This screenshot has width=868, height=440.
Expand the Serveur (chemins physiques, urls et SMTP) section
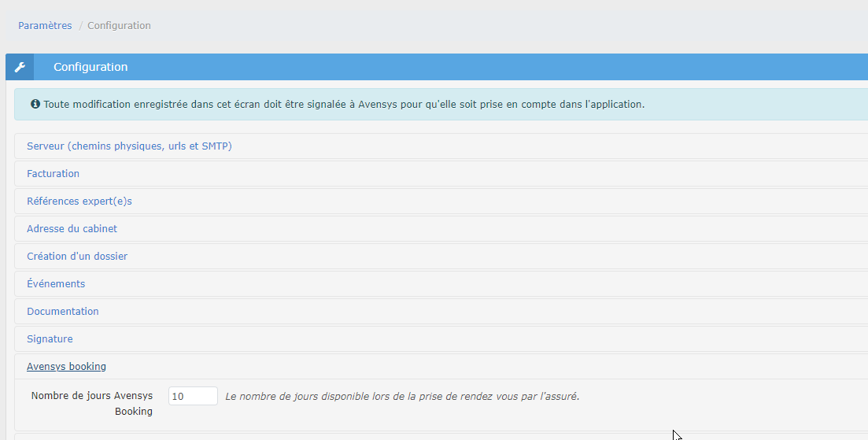tap(129, 146)
